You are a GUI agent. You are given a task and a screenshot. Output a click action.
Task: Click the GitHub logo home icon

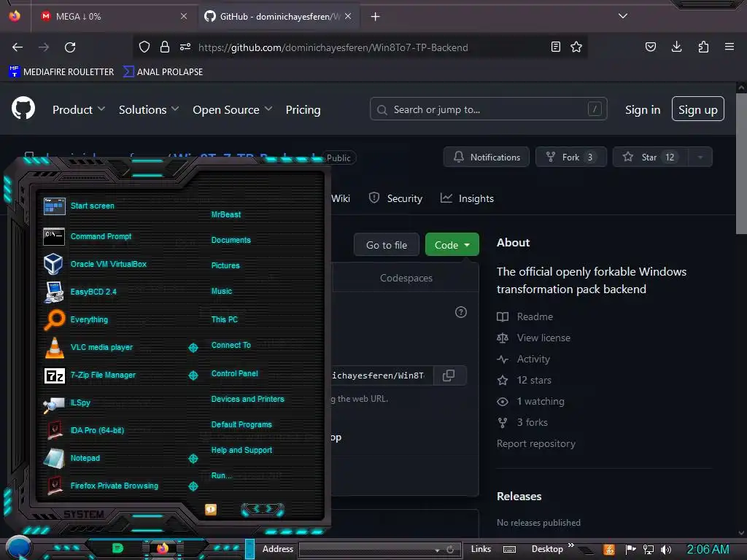pyautogui.click(x=23, y=109)
